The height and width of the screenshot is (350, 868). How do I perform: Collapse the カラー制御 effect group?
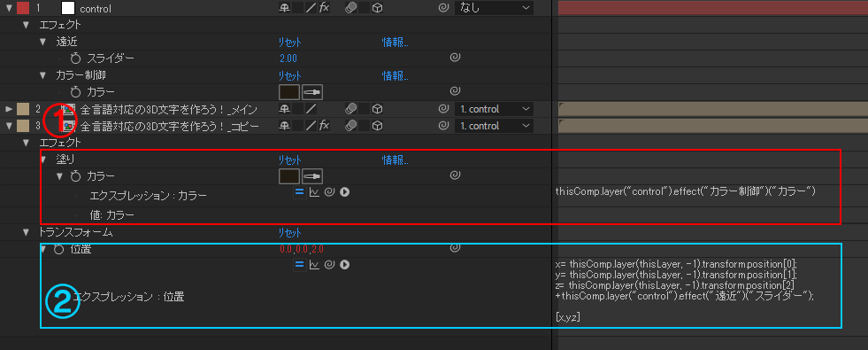click(x=43, y=75)
